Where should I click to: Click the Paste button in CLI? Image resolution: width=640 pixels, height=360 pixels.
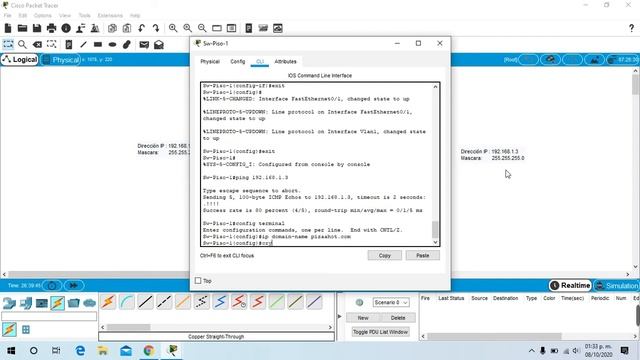(422, 256)
